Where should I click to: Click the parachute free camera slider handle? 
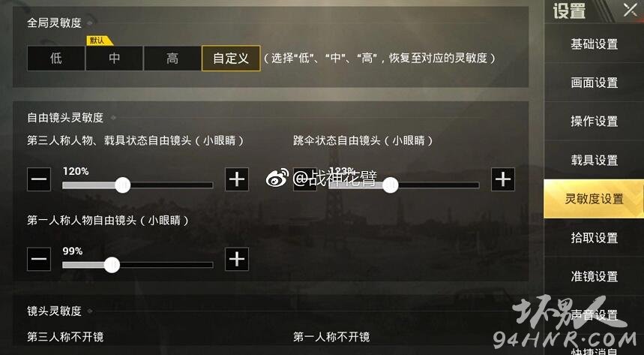pyautogui.click(x=390, y=185)
